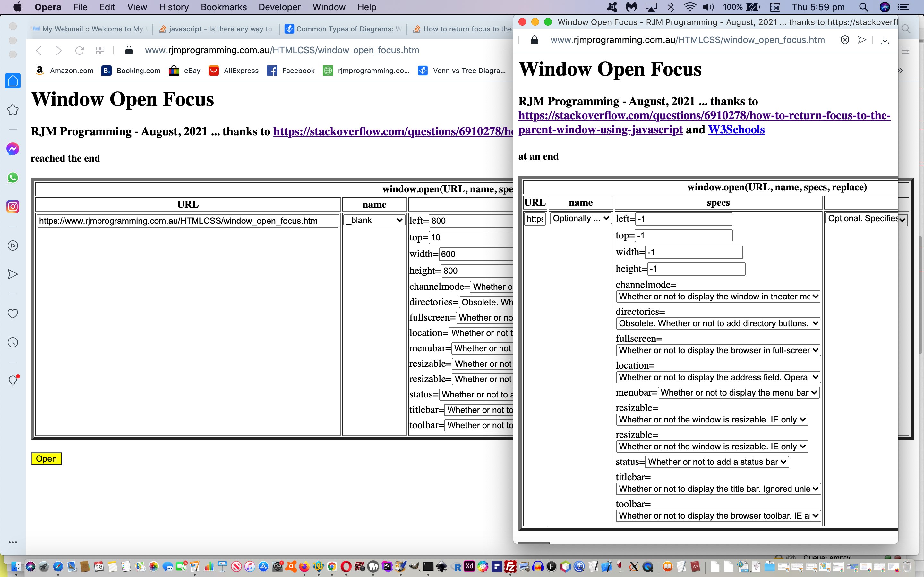Open WhatsApp in Opera sidebar
The image size is (924, 577).
click(13, 178)
